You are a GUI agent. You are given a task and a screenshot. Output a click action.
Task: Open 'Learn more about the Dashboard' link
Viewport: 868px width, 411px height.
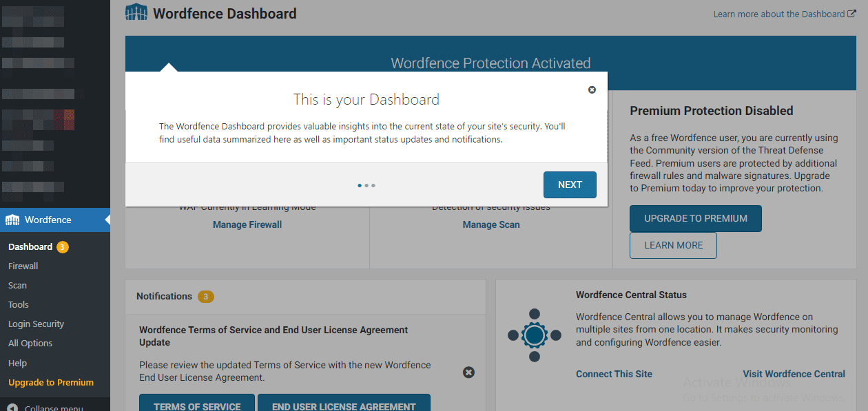[779, 14]
